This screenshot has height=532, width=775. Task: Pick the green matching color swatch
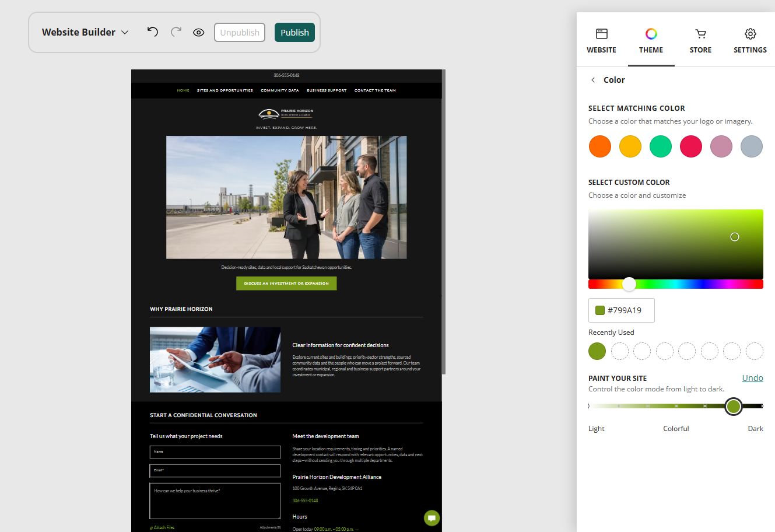661,146
